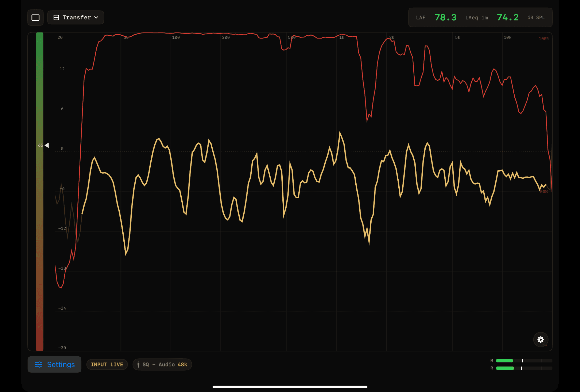The image size is (580, 392).
Task: Click the -18 dB axis label
Action: tap(62, 268)
